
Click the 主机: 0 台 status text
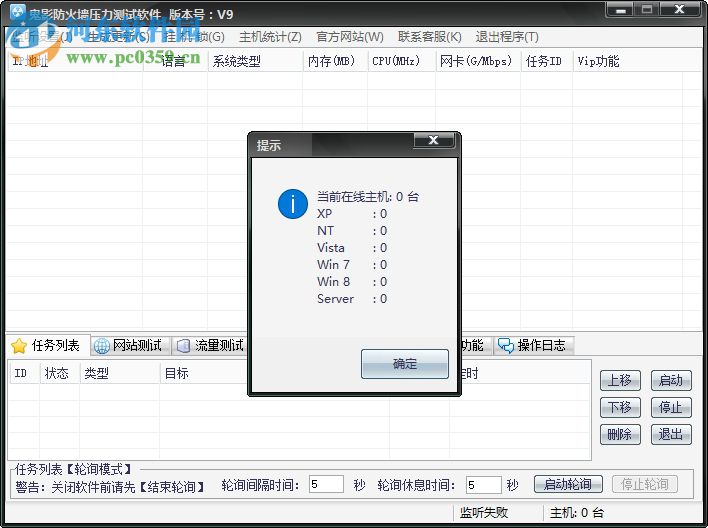(577, 513)
